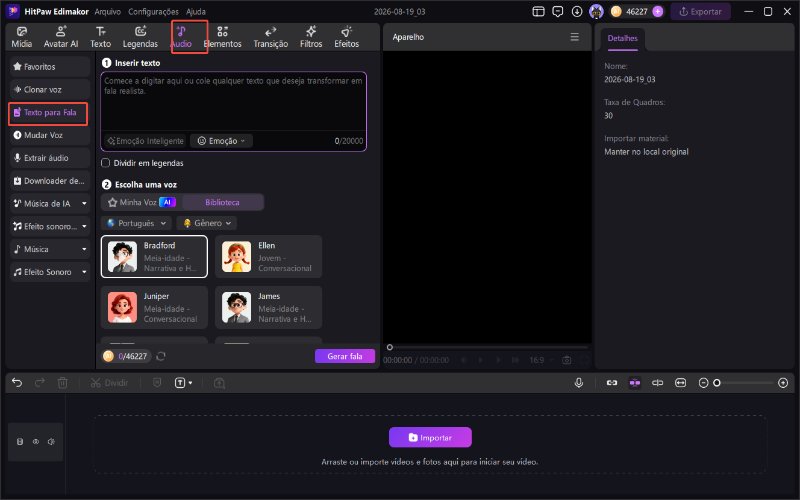The width and height of the screenshot is (800, 500).
Task: Zoom in the timeline with plus icon
Action: (x=783, y=383)
